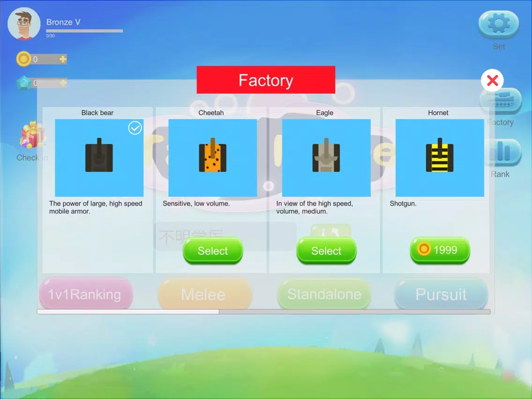Click the Eagle name label
532x399 pixels.
point(325,113)
